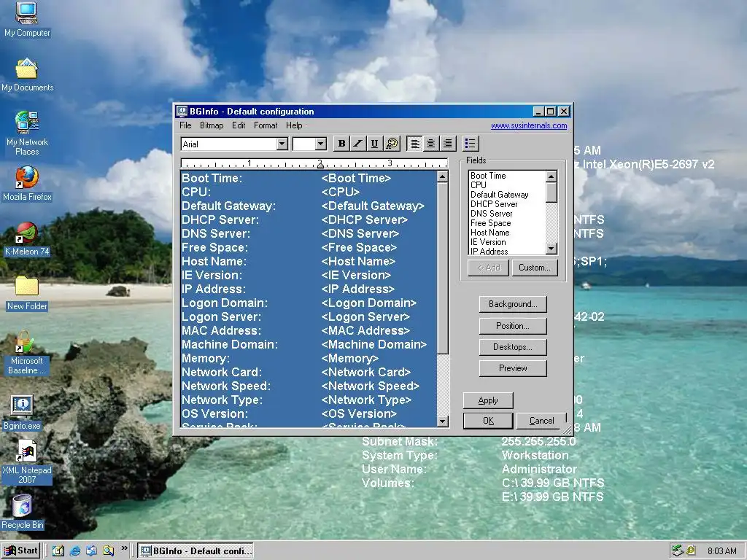Click the Desktops... button
The image size is (747, 560).
pyautogui.click(x=513, y=346)
